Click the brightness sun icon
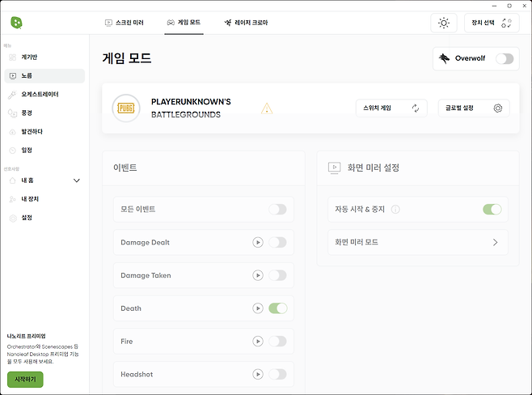 click(443, 23)
